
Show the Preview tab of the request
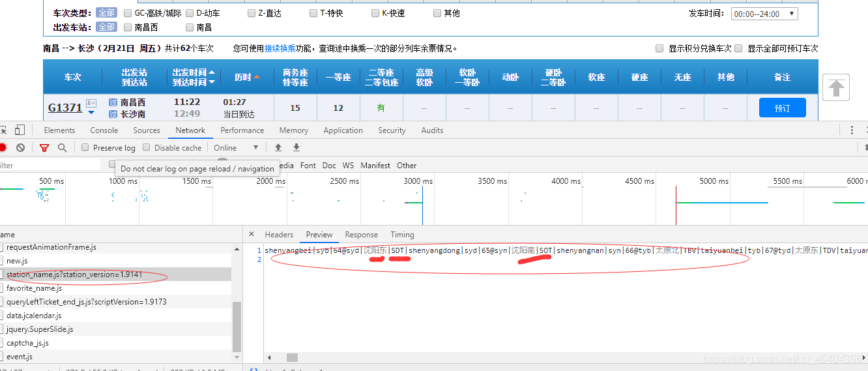coord(319,235)
